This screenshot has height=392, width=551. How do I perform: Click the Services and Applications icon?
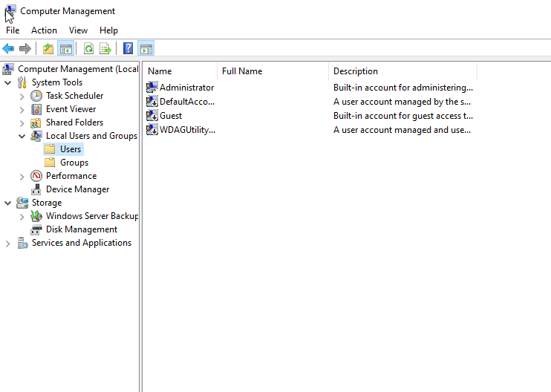22,243
